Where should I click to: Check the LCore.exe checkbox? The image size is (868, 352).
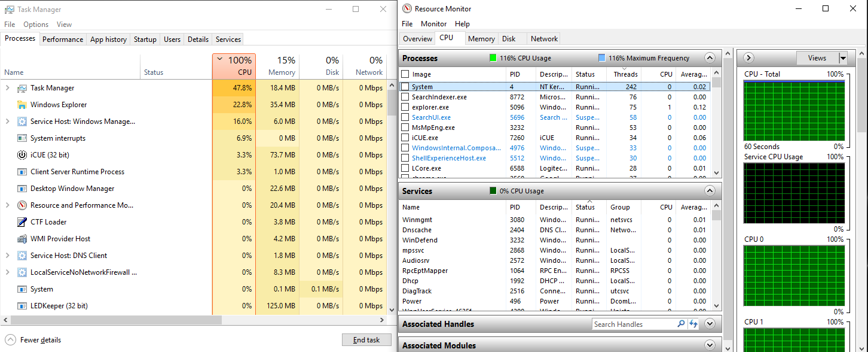coord(405,168)
